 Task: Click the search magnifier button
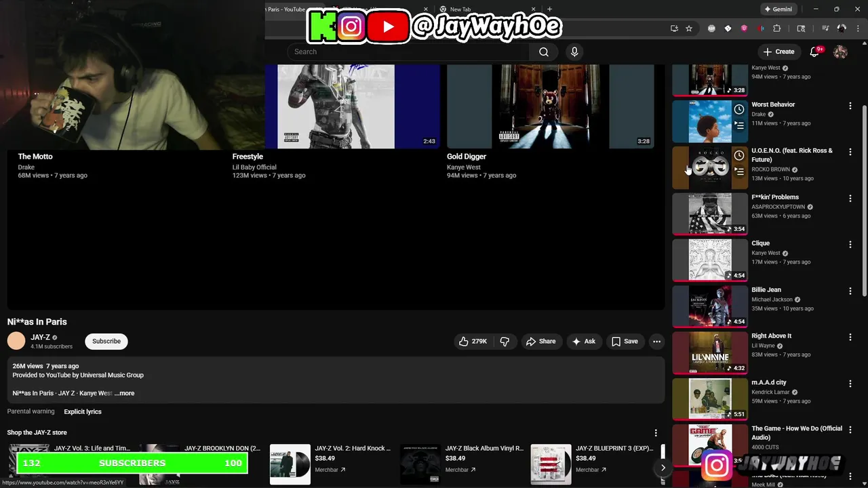[544, 52]
